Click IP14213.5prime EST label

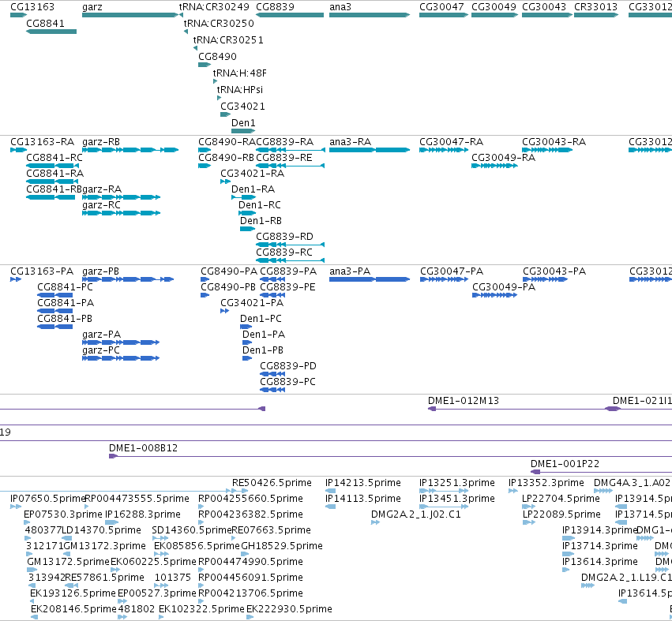[363, 483]
